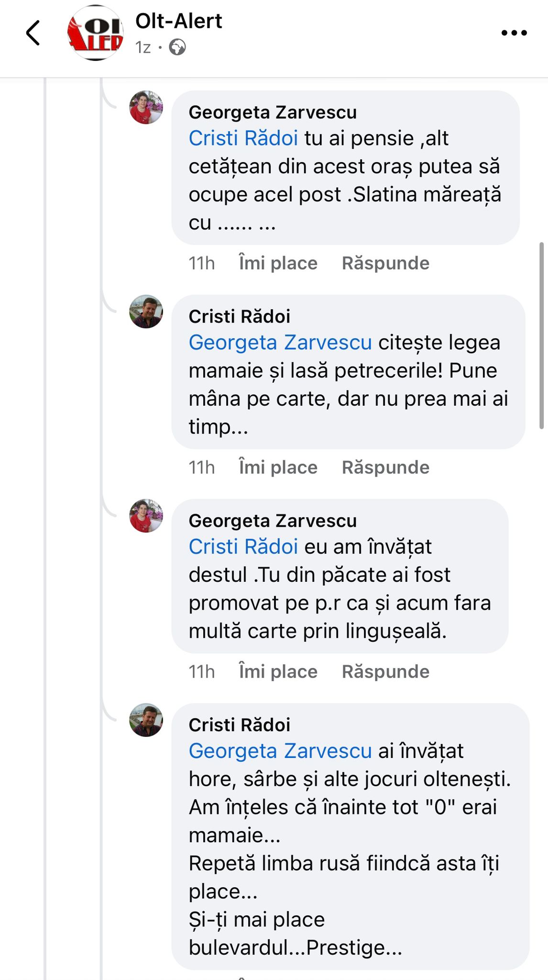The height and width of the screenshot is (980, 548).
Task: Open Cristi Rădoi mention in first comment
Action: tap(243, 138)
